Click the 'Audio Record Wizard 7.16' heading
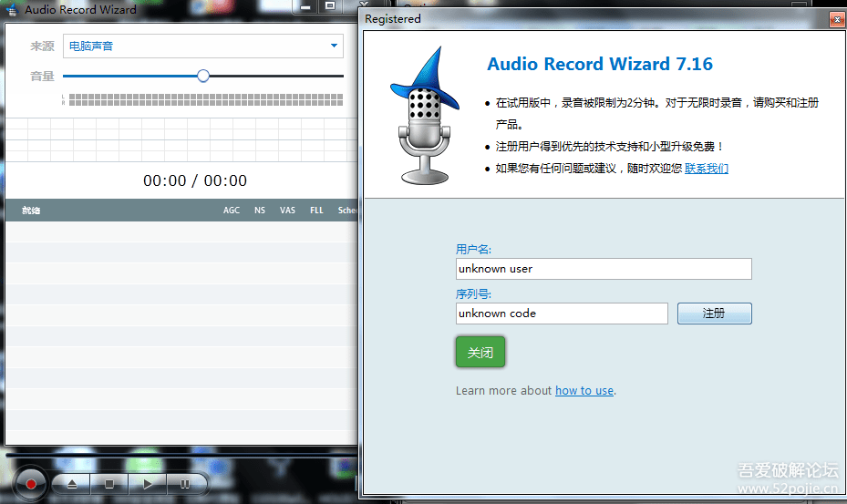Image resolution: width=847 pixels, height=504 pixels. coord(600,64)
